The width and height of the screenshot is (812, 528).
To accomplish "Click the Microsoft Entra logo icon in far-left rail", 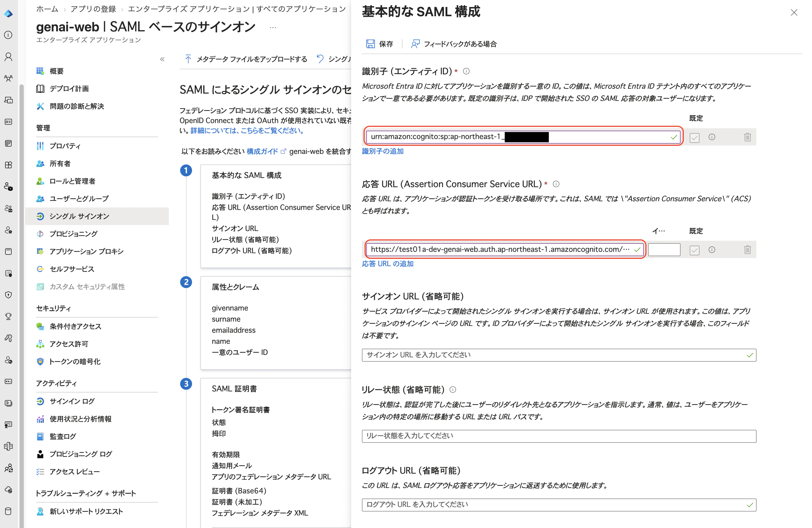I will (9, 14).
